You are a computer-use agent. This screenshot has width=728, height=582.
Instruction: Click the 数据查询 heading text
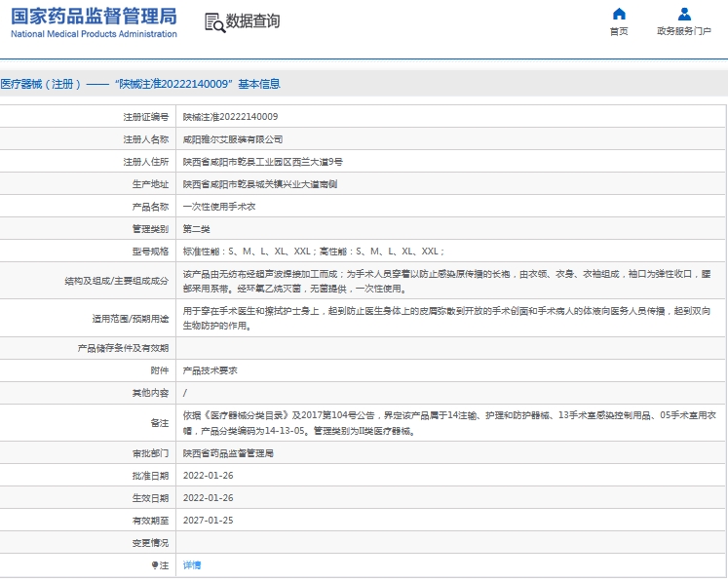click(252, 21)
